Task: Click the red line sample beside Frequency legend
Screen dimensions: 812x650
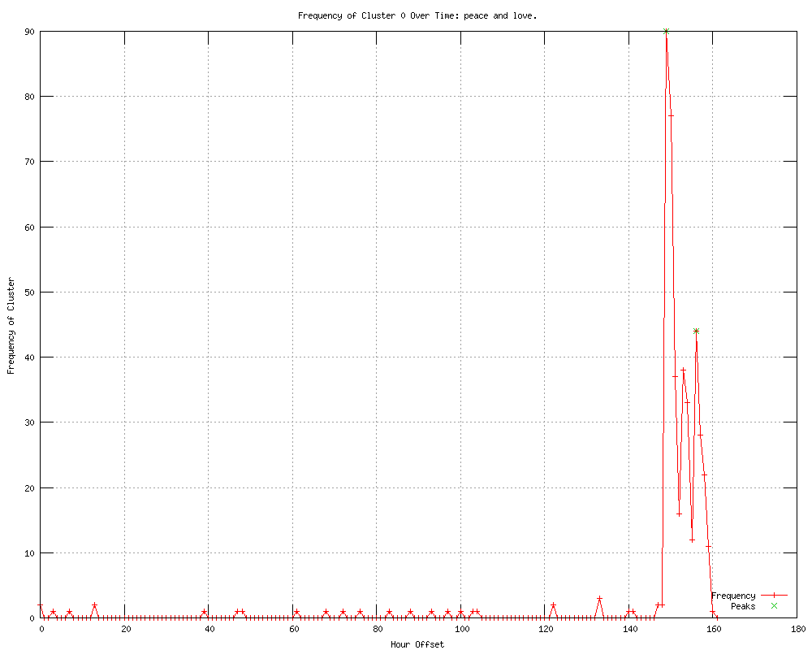Action: tap(774, 596)
